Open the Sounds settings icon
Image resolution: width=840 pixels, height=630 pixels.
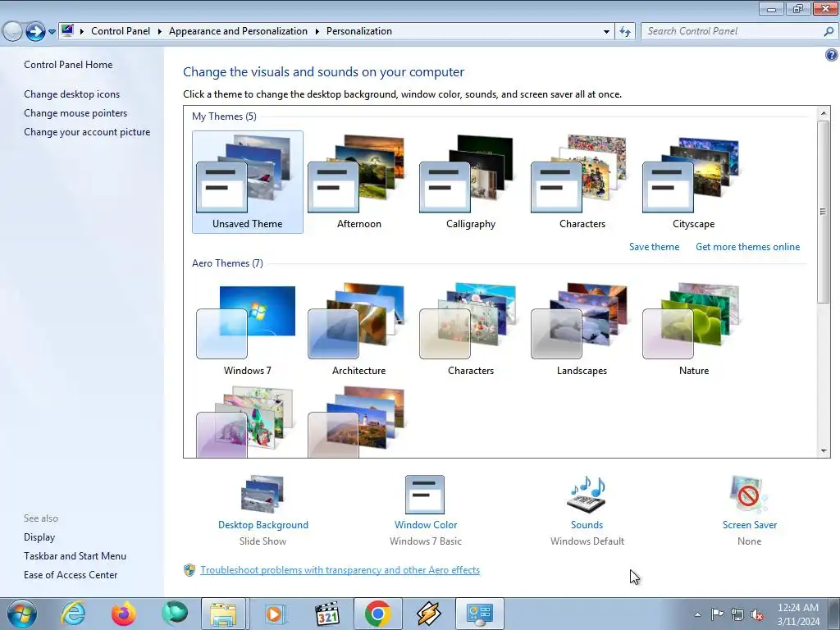tap(587, 494)
